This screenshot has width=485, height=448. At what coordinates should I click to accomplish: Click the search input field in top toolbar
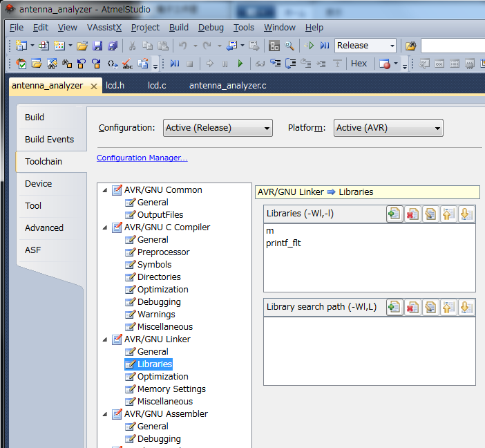(453, 46)
